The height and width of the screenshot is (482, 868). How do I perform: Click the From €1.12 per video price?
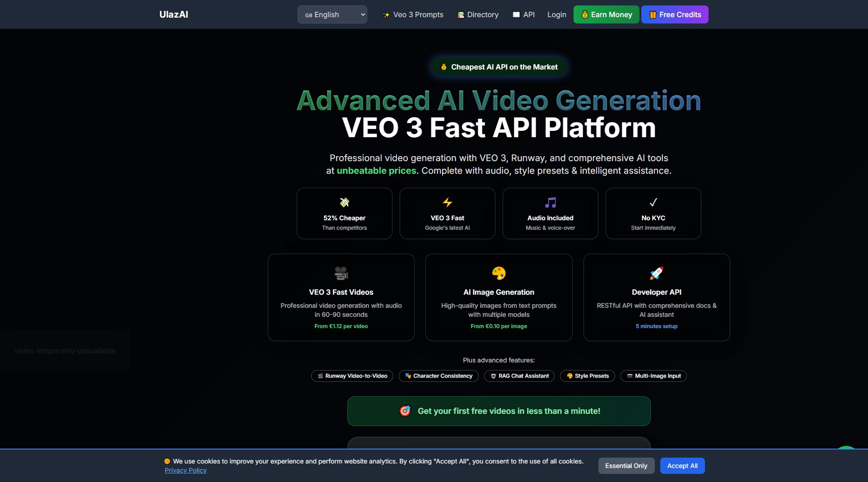341,326
